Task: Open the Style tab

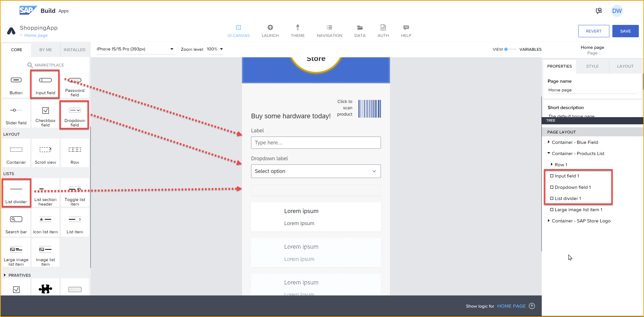Action: click(592, 66)
